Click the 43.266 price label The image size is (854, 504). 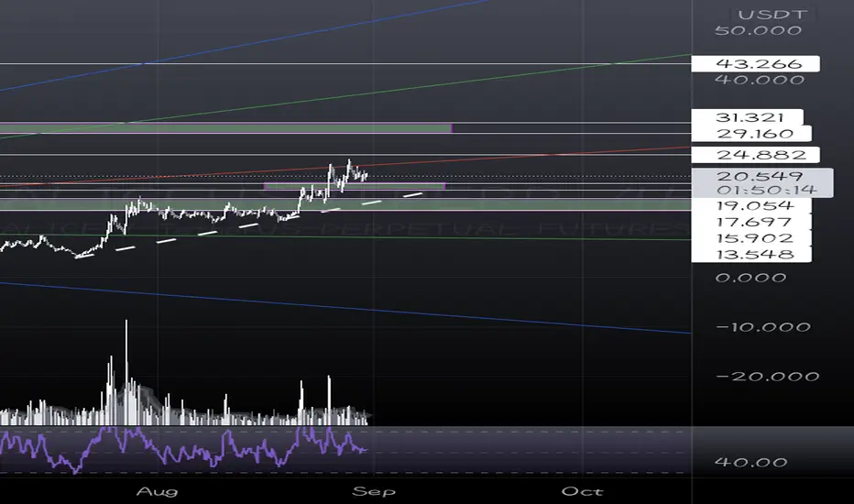click(x=755, y=64)
